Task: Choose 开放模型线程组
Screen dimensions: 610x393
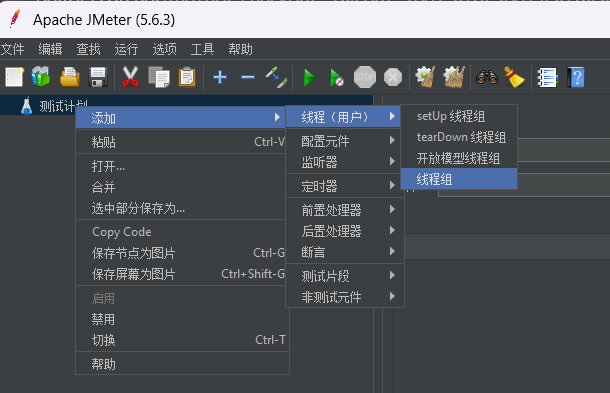Action: pyautogui.click(x=459, y=158)
